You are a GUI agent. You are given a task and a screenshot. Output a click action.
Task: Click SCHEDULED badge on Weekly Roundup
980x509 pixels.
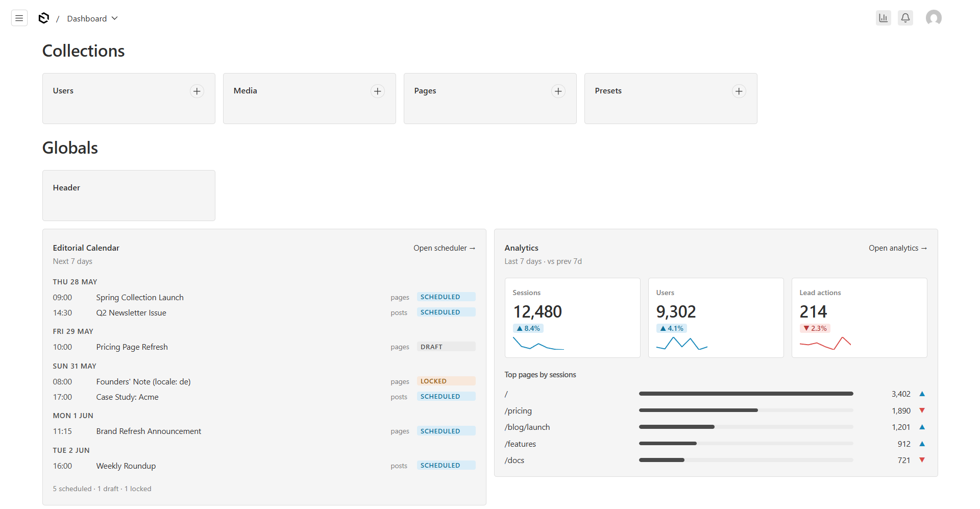[446, 466]
